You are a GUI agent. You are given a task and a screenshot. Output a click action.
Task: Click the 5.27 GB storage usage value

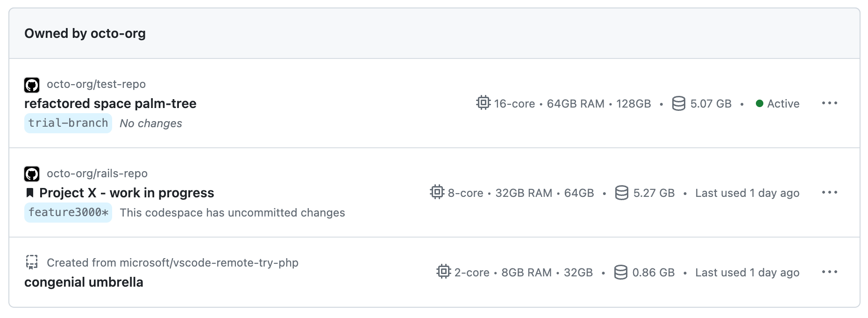tap(654, 193)
